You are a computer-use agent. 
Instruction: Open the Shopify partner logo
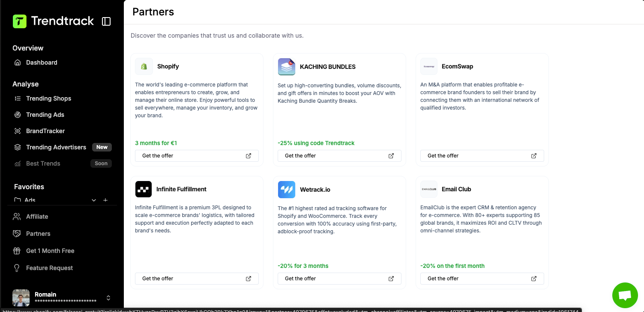pos(144,67)
